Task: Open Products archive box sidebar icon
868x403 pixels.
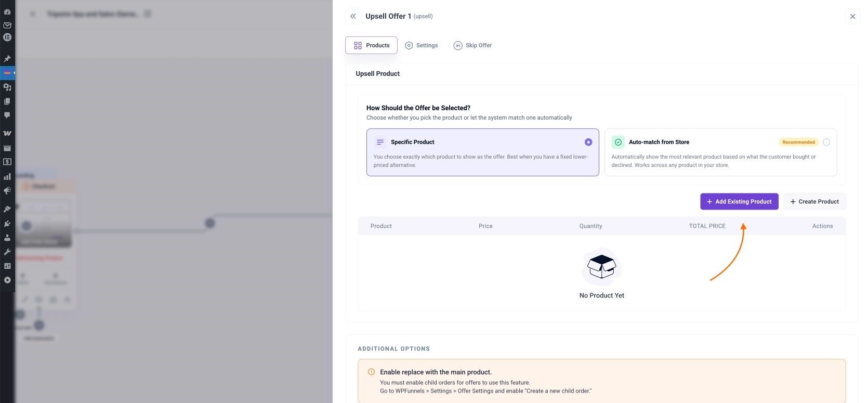Action: click(x=7, y=148)
